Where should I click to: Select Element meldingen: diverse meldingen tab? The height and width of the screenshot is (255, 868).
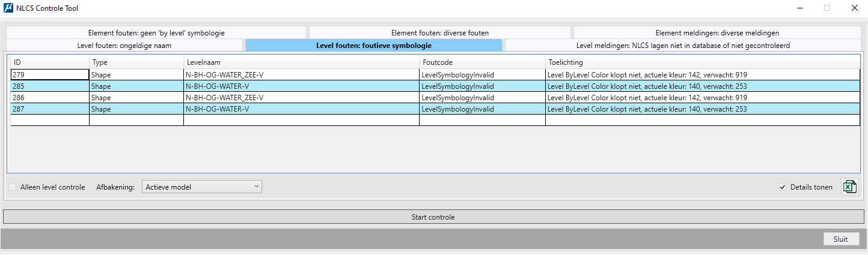tap(717, 33)
